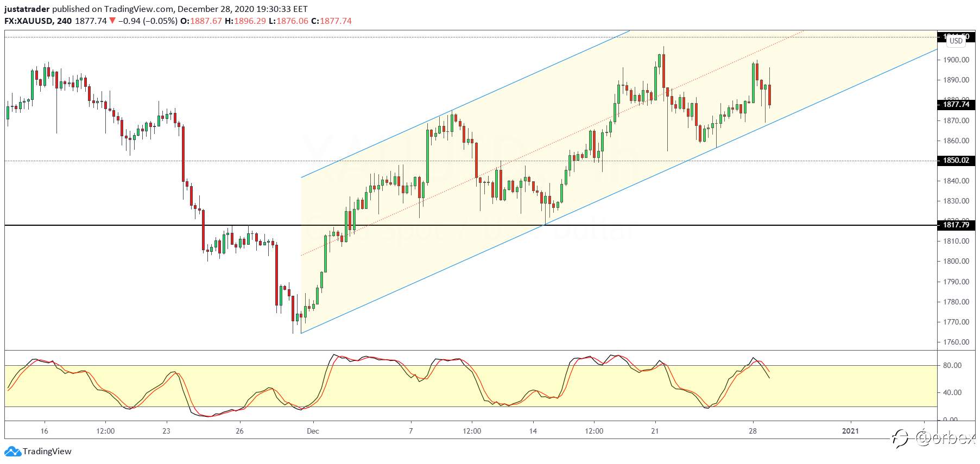
Task: Click the 240 timeframe value
Action: pyautogui.click(x=64, y=21)
